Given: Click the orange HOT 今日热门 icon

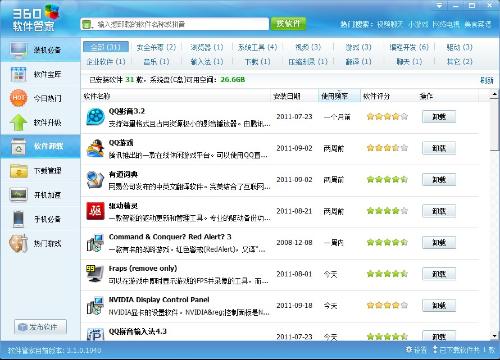Looking at the screenshot, I should (18, 98).
